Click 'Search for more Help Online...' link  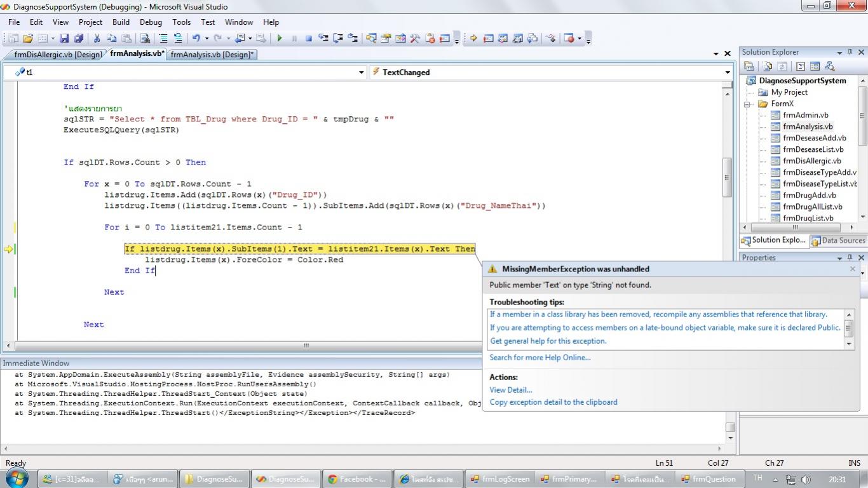540,358
